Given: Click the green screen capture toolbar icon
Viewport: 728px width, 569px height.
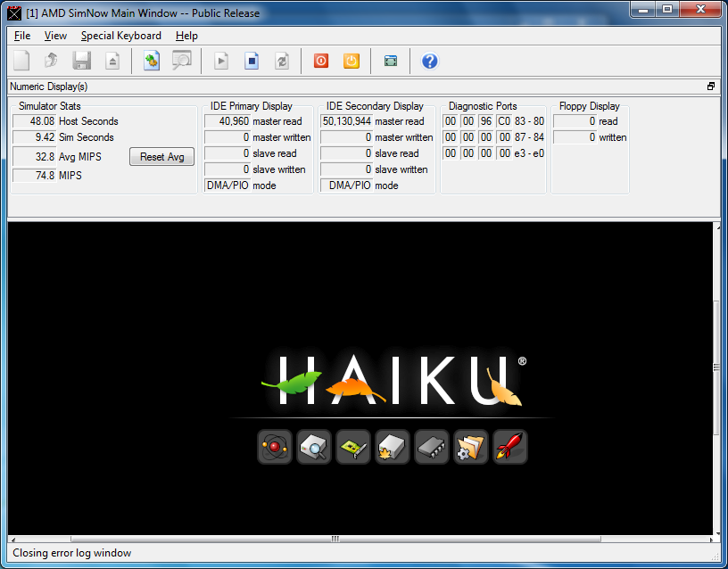Looking at the screenshot, I should [391, 61].
